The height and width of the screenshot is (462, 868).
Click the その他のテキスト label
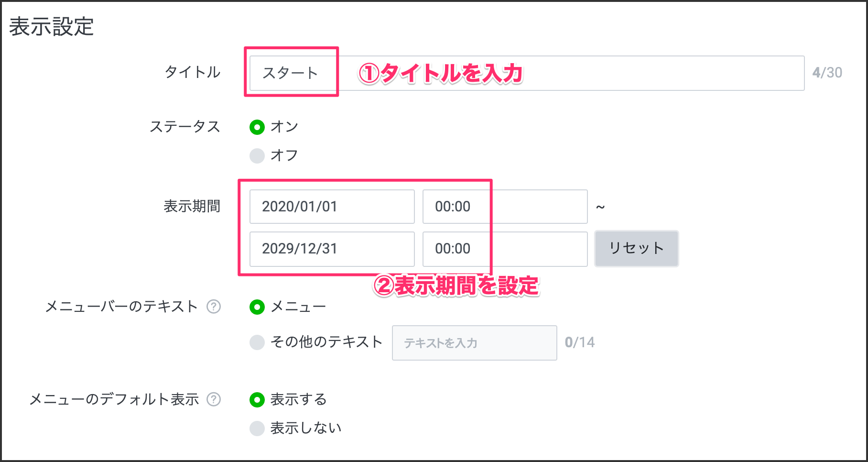pos(326,342)
